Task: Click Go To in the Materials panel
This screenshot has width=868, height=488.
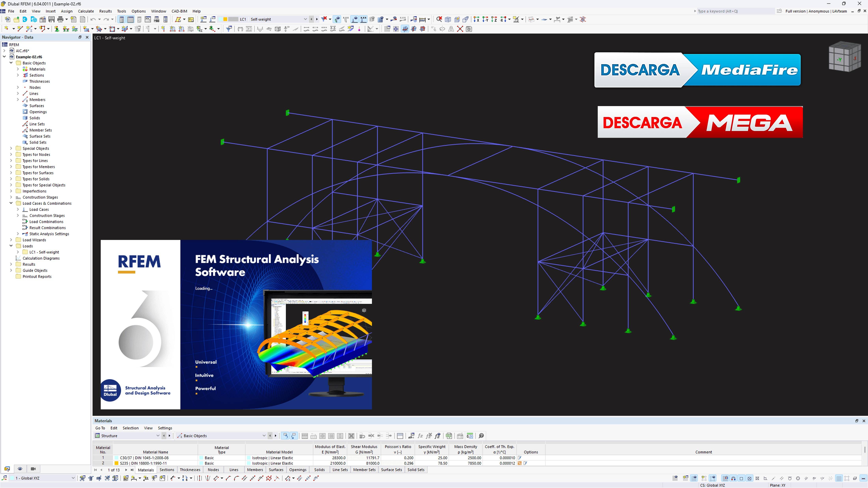Action: coord(100,428)
